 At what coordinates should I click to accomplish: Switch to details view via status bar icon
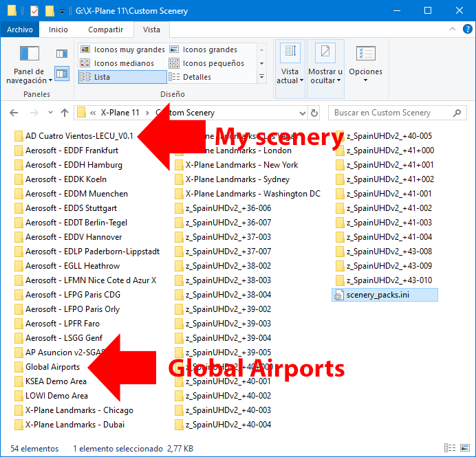click(x=450, y=448)
